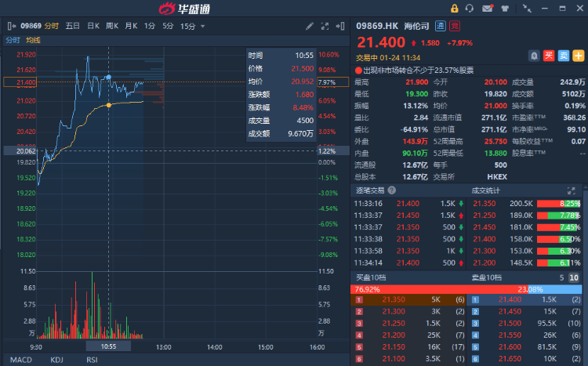Open the mail messages icon

coord(487,9)
